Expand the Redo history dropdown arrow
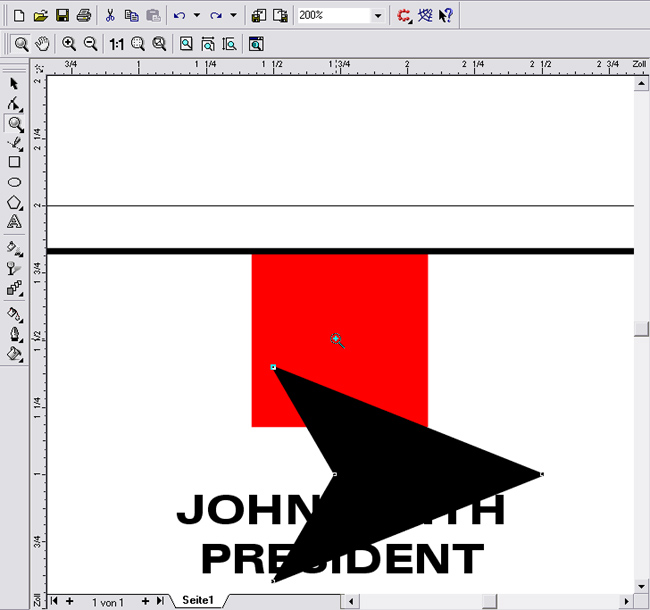 [233, 16]
